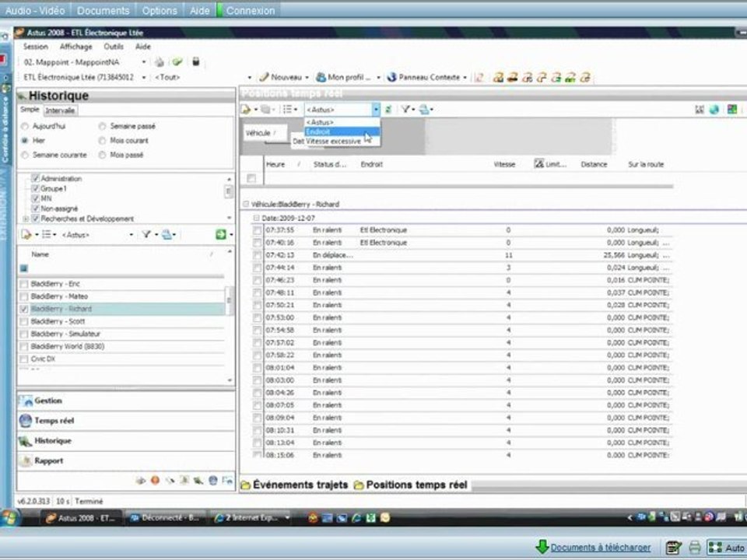This screenshot has width=747, height=560.
Task: Select the Mois passé radio option
Action: pyautogui.click(x=102, y=156)
